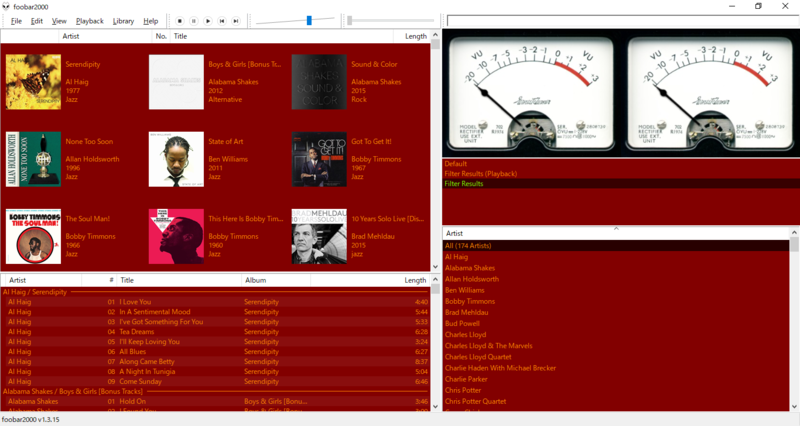Click the right VU meter

[710, 93]
